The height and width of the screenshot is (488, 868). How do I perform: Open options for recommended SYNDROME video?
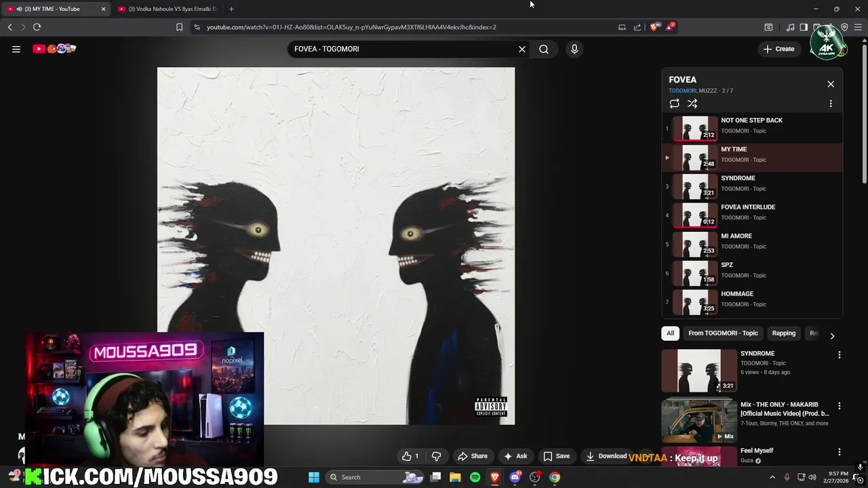coord(839,354)
